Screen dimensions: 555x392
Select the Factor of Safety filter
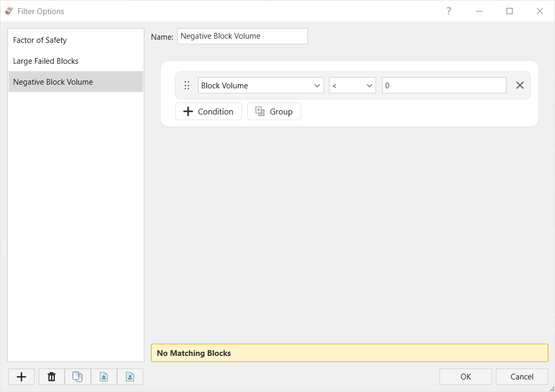[76, 40]
